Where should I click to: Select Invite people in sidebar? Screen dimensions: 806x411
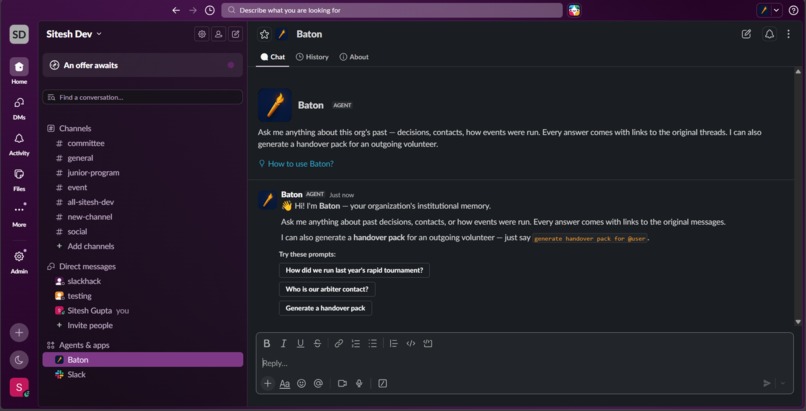pyautogui.click(x=142, y=325)
